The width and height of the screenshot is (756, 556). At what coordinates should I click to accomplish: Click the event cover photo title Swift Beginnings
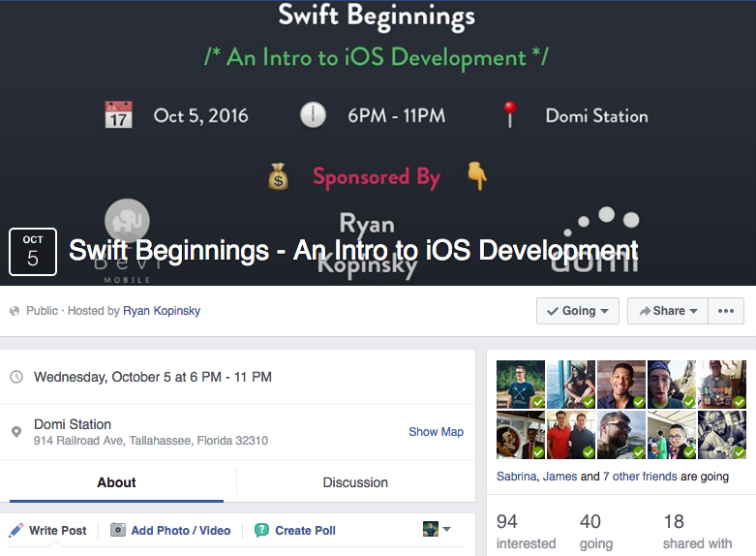click(x=377, y=16)
